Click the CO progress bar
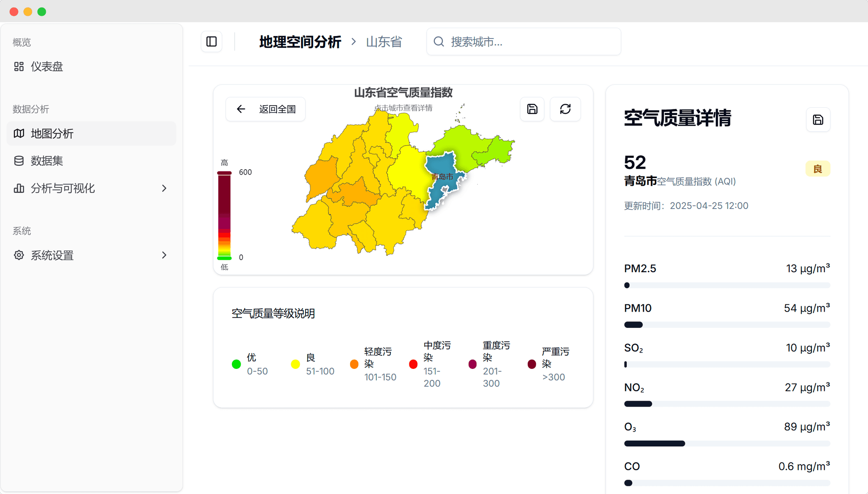868x494 pixels. coord(727,483)
